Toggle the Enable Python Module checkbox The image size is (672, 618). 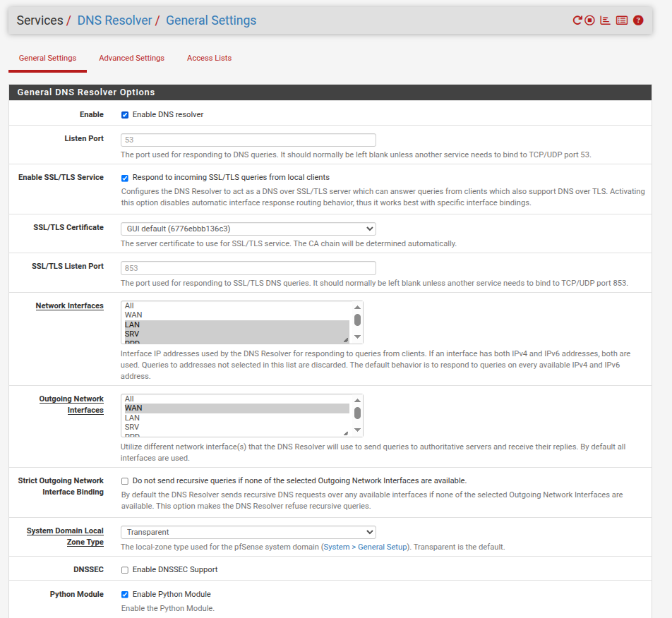[x=125, y=595]
